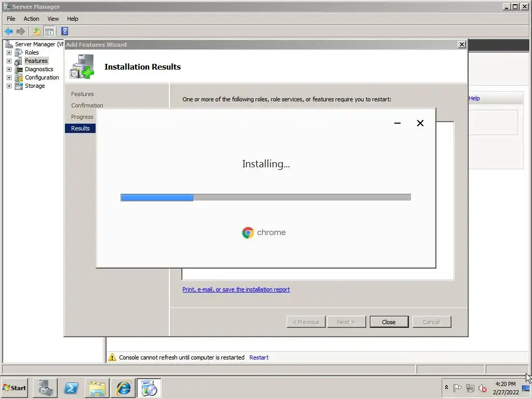Click Close in Add Features Wizard

pos(389,322)
